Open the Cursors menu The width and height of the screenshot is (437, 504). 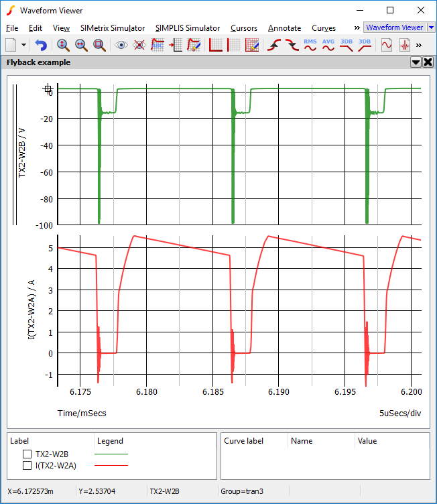pos(243,28)
